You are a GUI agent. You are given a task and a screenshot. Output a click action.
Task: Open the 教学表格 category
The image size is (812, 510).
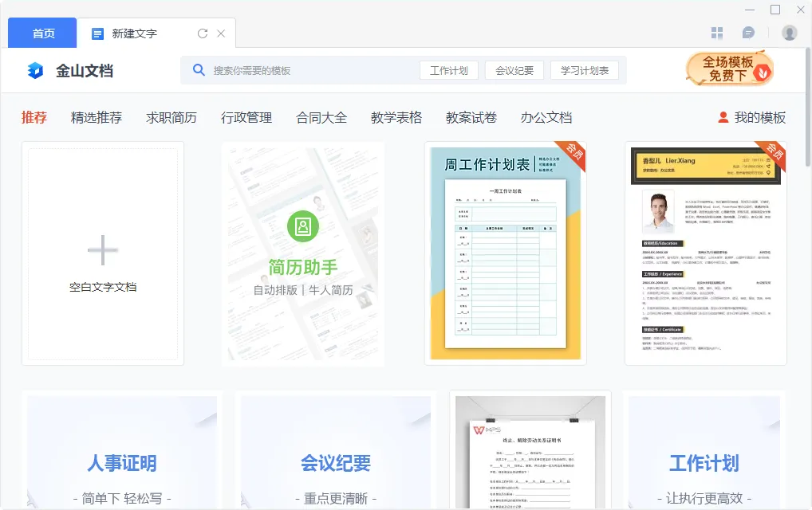(x=396, y=117)
